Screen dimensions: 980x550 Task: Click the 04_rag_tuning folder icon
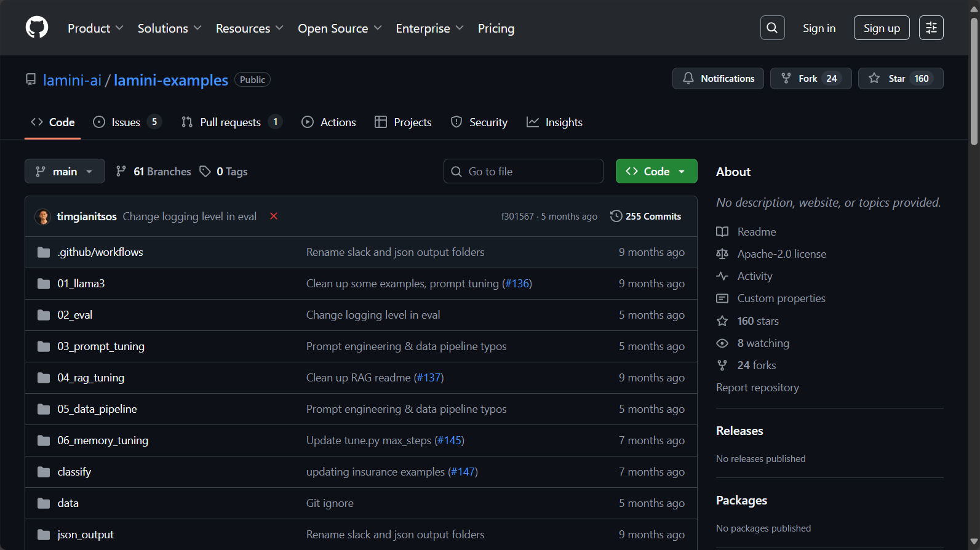coord(44,378)
